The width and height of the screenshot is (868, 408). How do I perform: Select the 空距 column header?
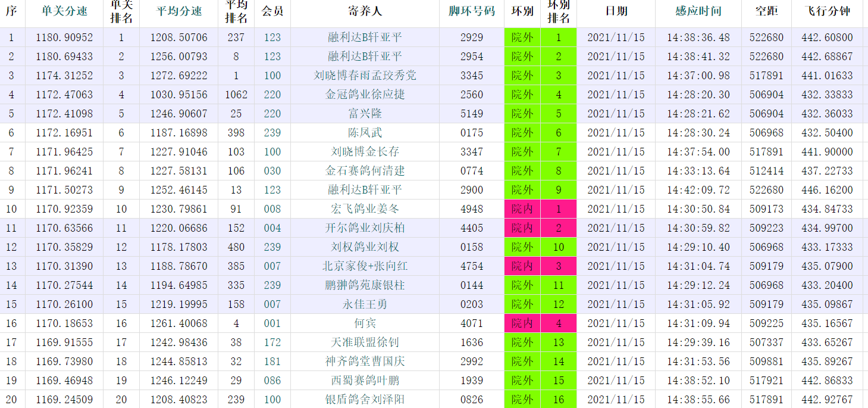[766, 11]
